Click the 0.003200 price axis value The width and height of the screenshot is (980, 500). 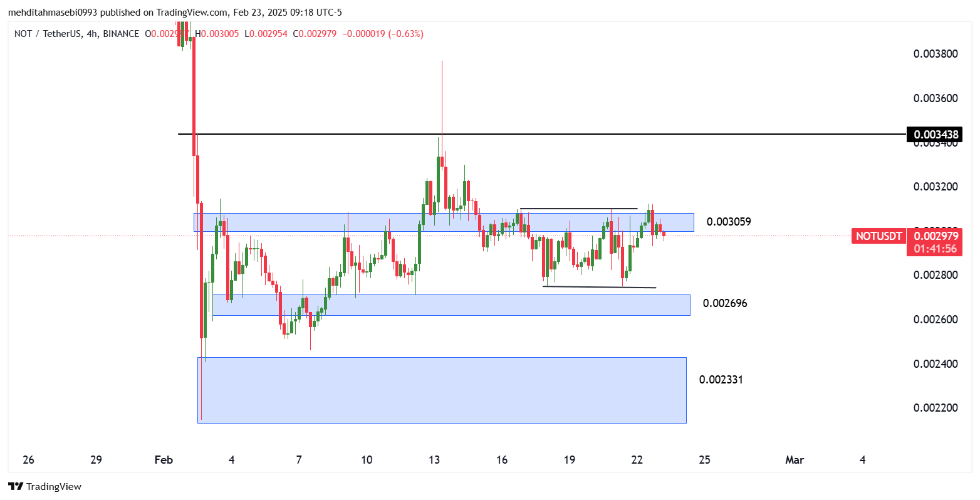936,187
